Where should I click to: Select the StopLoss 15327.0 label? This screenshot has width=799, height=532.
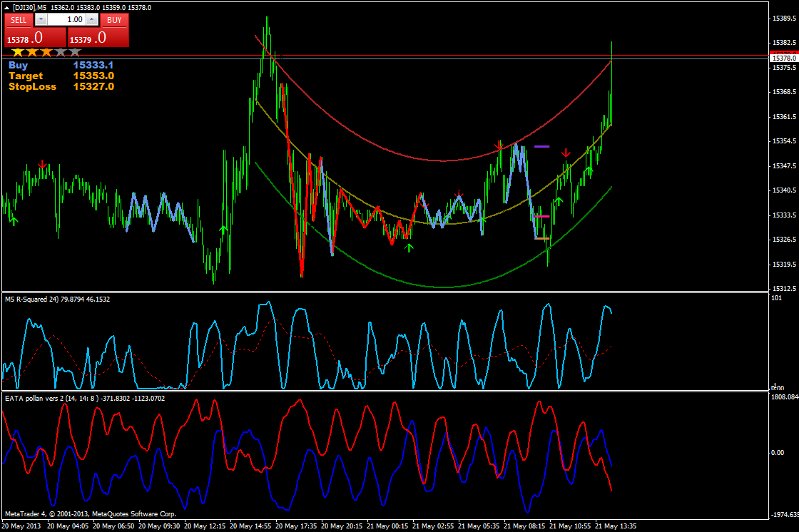pos(61,86)
